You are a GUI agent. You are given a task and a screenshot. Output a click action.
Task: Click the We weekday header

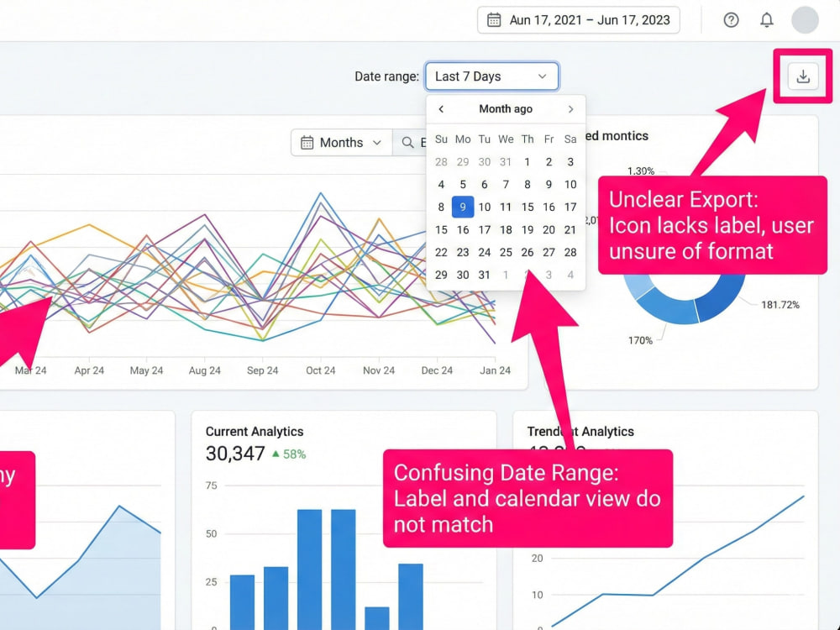click(506, 139)
